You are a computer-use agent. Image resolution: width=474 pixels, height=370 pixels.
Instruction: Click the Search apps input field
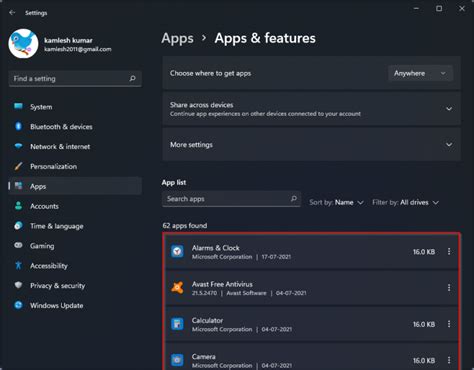coord(231,199)
